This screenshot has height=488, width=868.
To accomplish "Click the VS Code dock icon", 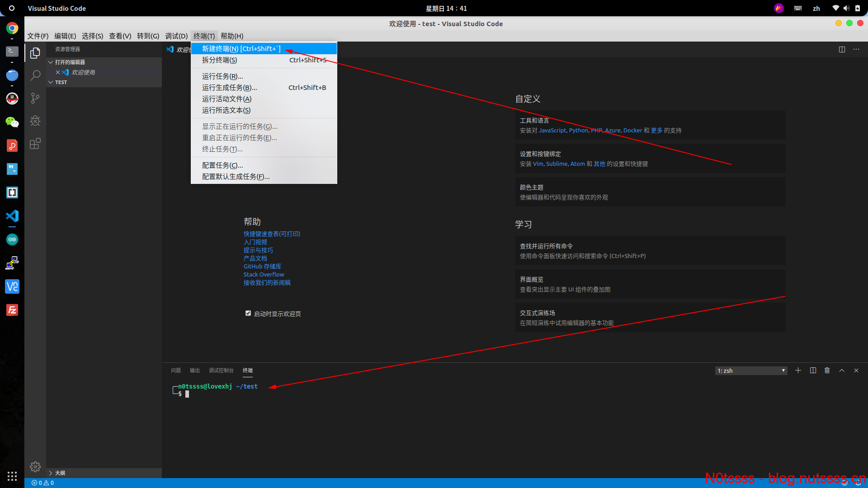I will tap(12, 216).
